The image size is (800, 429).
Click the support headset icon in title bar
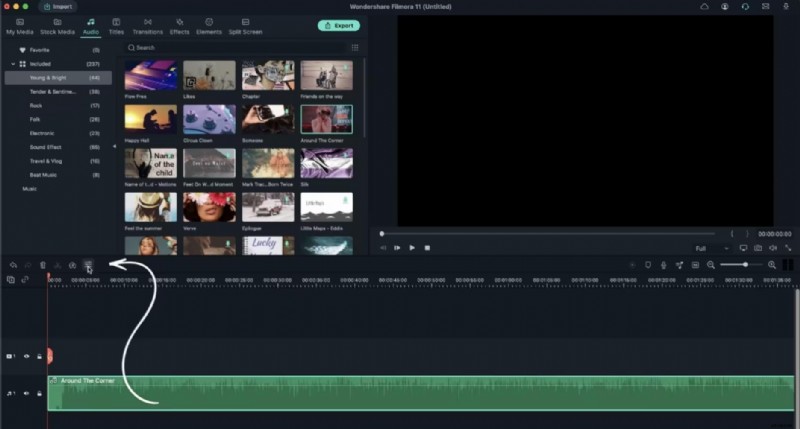(745, 7)
